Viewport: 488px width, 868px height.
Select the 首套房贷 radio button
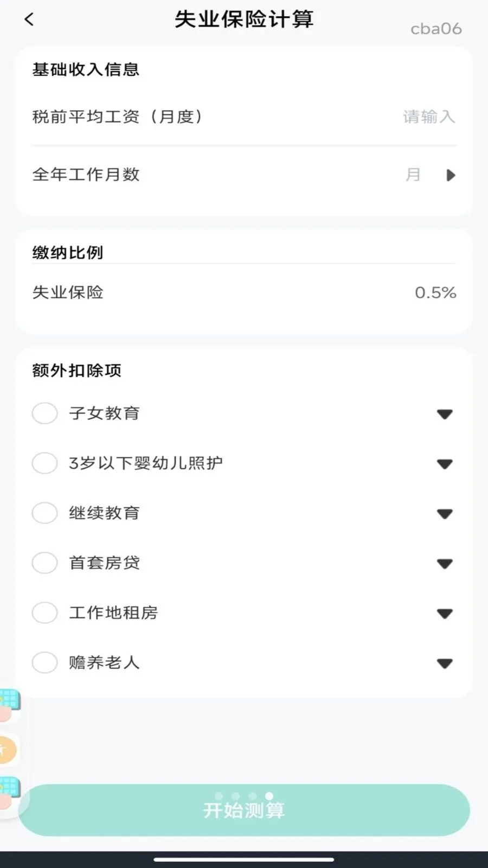(44, 563)
